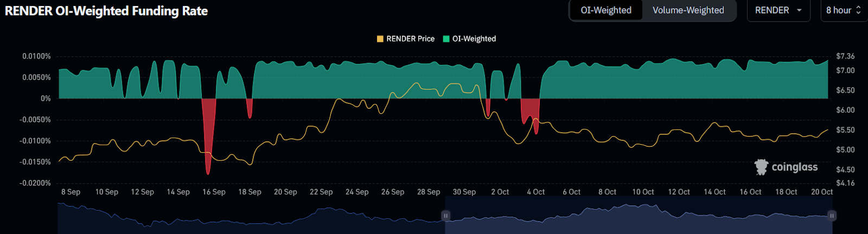Toggle the OI-Weighted legend series
868x234 pixels.
(x=469, y=38)
